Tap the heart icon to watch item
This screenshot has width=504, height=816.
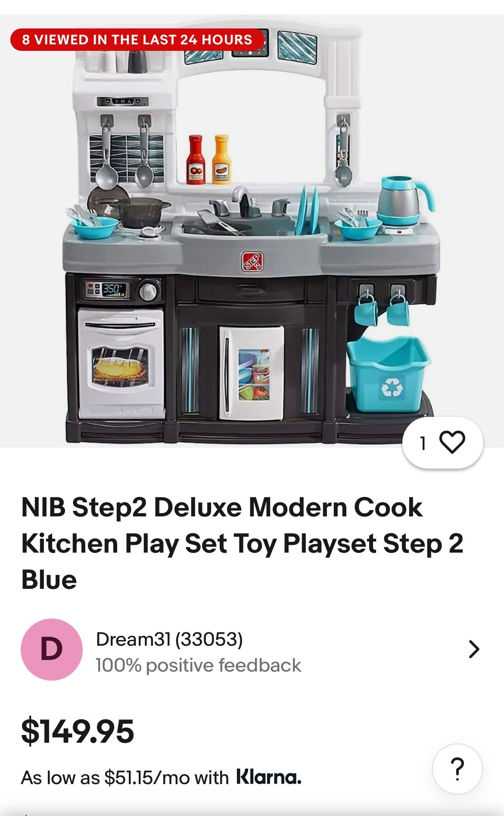point(452,442)
